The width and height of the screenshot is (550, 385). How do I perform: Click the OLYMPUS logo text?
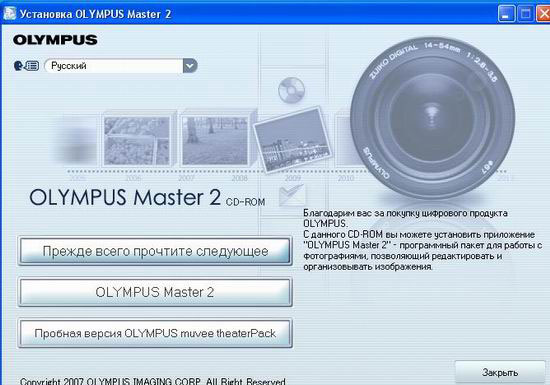click(x=55, y=40)
